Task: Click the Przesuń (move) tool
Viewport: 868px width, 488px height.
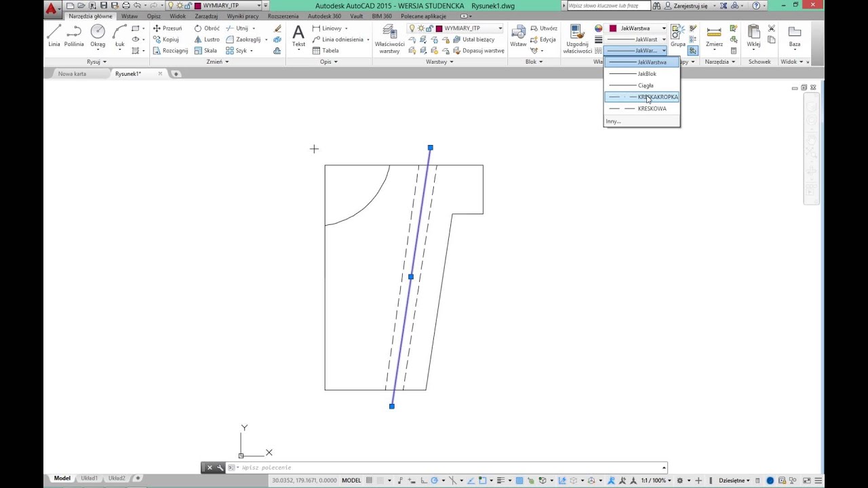Action: [167, 28]
